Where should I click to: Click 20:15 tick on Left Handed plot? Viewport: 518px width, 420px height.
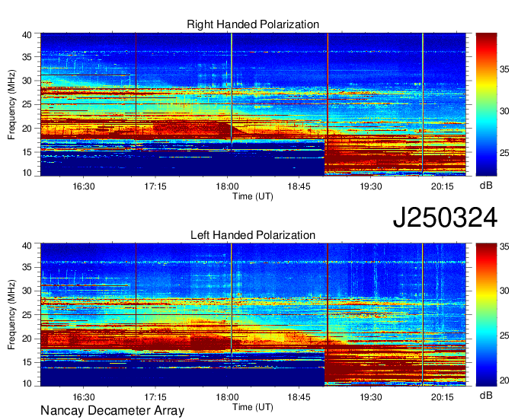[x=443, y=397]
